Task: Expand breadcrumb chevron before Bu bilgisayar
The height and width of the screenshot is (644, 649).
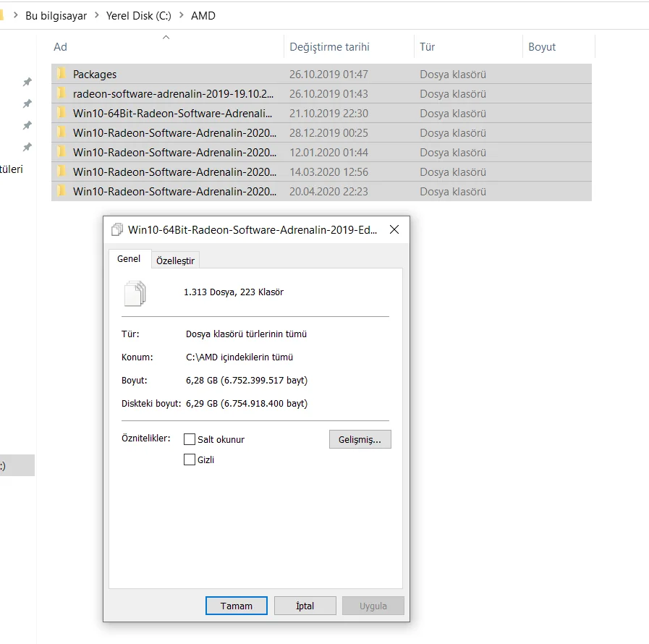Action: (16, 15)
